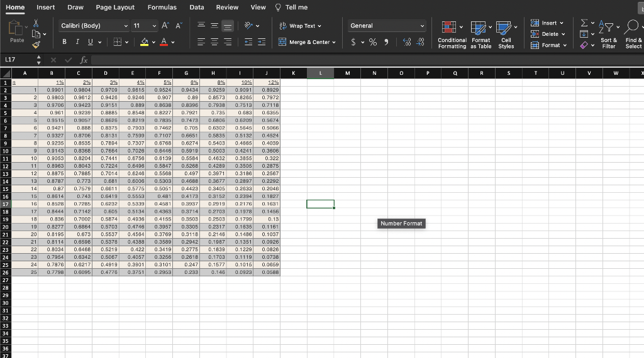644x358 pixels.
Task: Expand the Insert cells dropdown arrow
Action: [562, 23]
